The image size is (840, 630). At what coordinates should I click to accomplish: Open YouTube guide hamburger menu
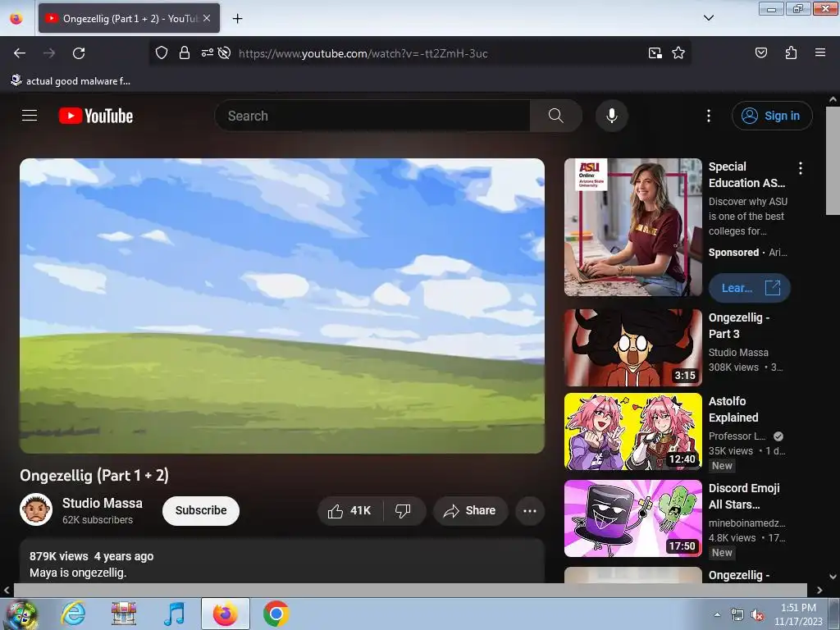pos(30,116)
